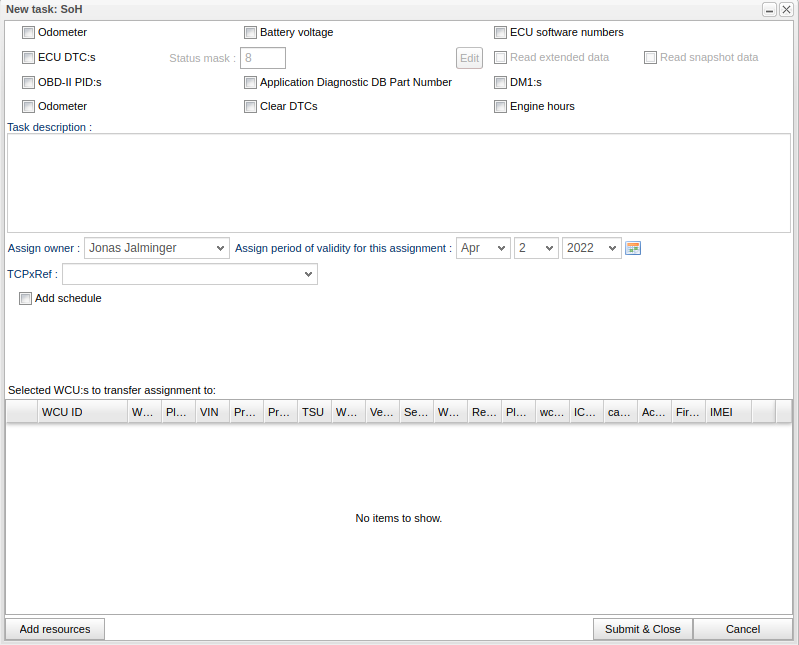Open the year dropdown showing 2022
Viewport: 799px width, 645px height.
[x=591, y=248]
